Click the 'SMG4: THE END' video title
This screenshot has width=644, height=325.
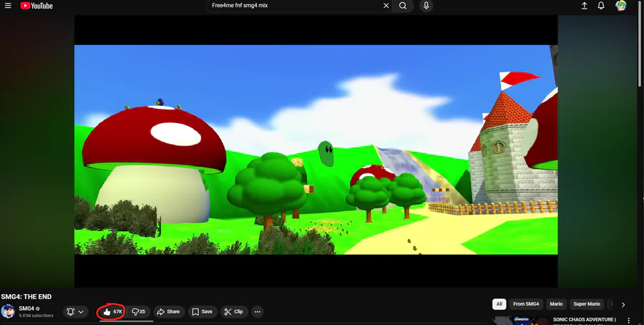point(26,296)
